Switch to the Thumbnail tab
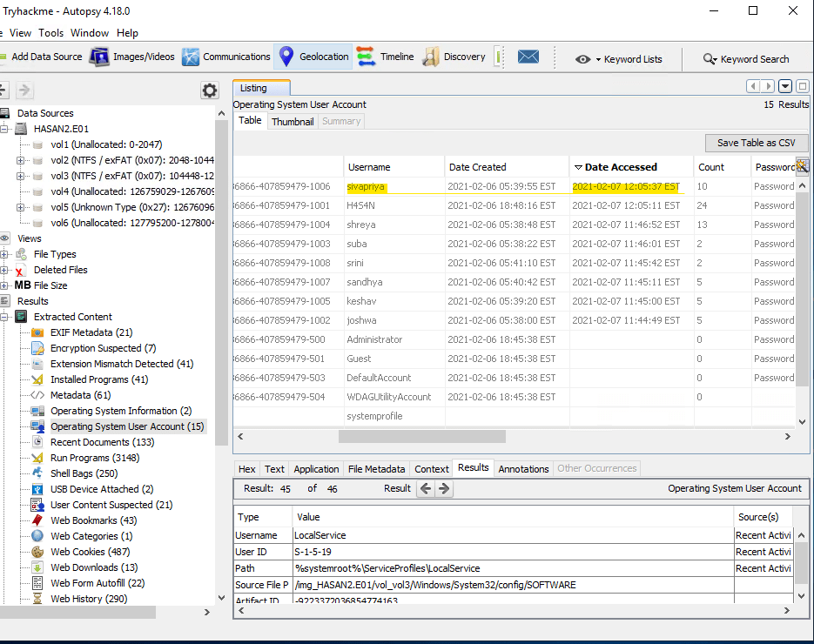The width and height of the screenshot is (814, 644). click(x=293, y=122)
